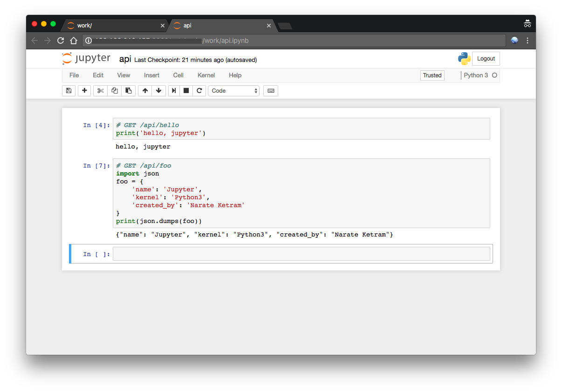Viewport: 562px width, 392px height.
Task: Open the File menu
Action: pyautogui.click(x=74, y=75)
